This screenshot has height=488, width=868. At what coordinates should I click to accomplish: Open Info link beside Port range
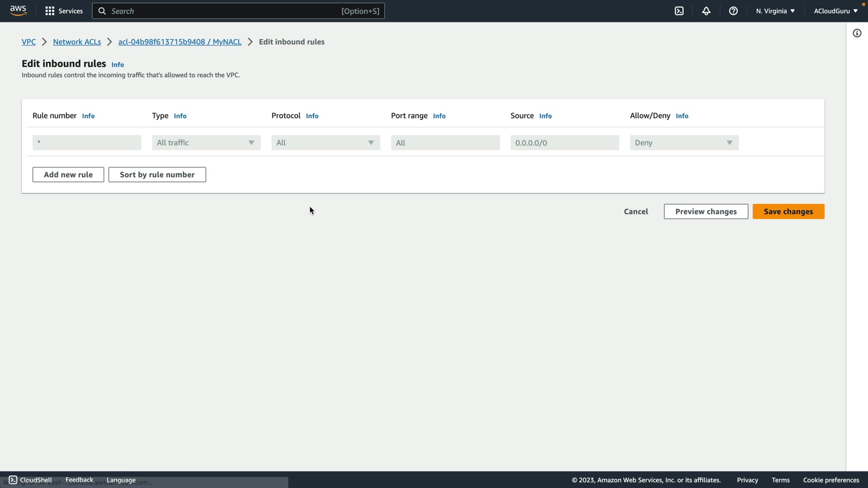click(x=439, y=116)
